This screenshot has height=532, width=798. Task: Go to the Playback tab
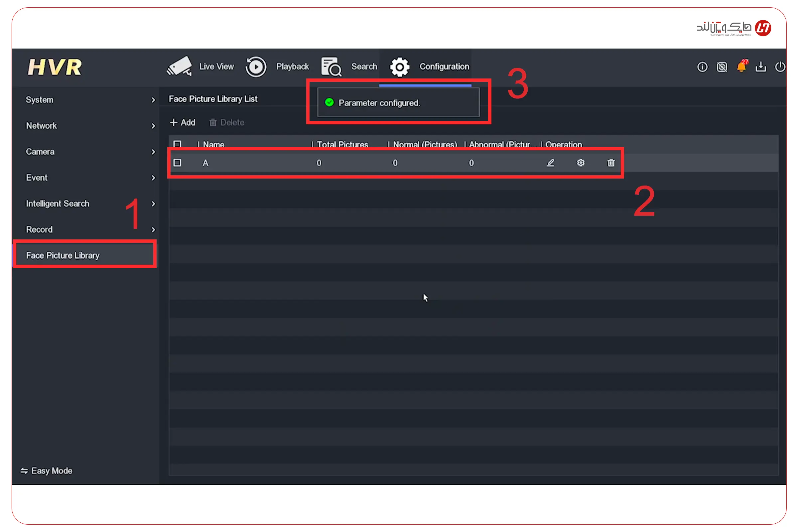tap(278, 66)
